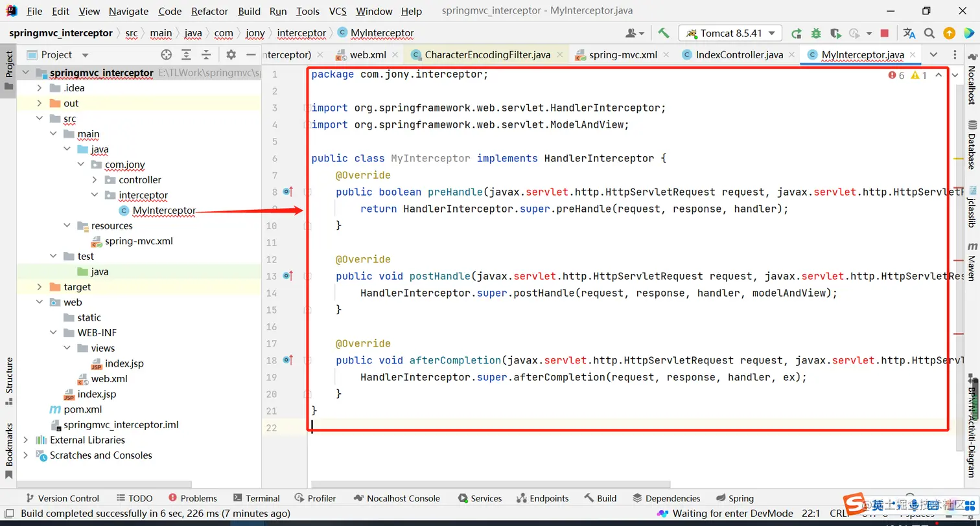Toggle the Maven tool window
The height and width of the screenshot is (526, 980).
972,261
